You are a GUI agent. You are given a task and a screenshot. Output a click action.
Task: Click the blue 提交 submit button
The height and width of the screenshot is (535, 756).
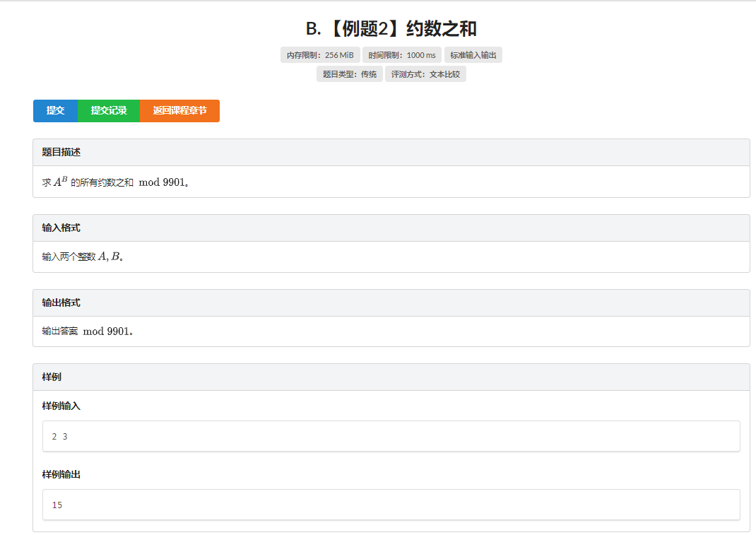(x=55, y=111)
